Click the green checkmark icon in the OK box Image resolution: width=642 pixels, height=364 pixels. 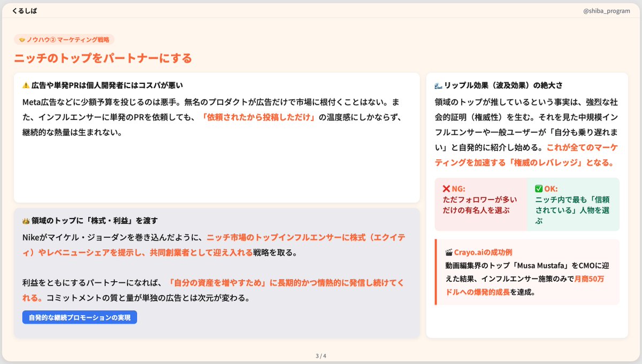pos(540,189)
